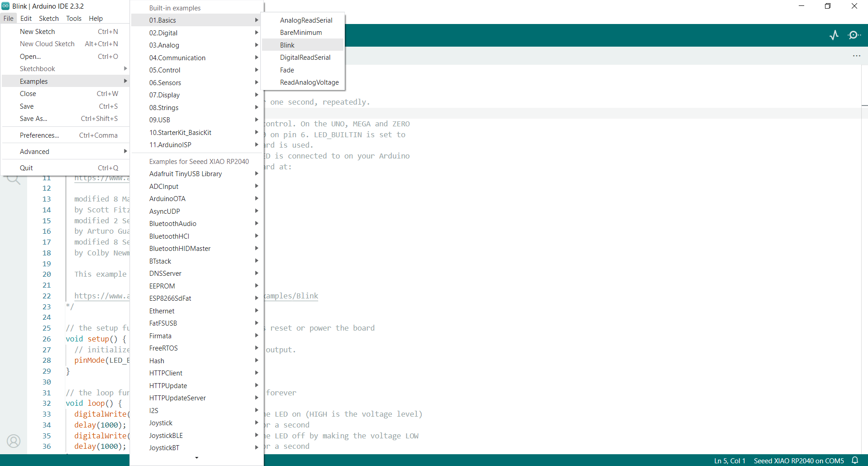This screenshot has width=868, height=466.
Task: Open the Fade example
Action: click(x=303, y=70)
